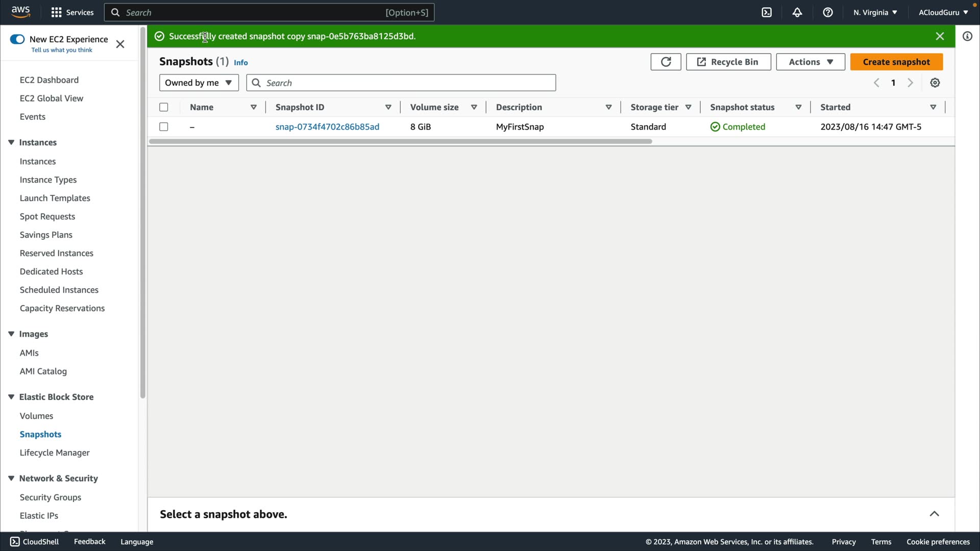Open the info panel icon at right edge

click(967, 36)
